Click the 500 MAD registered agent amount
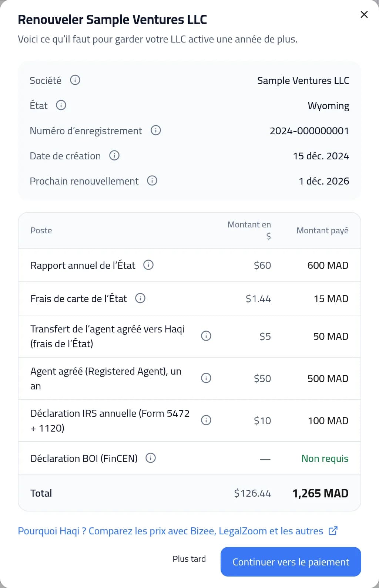 [328, 379]
